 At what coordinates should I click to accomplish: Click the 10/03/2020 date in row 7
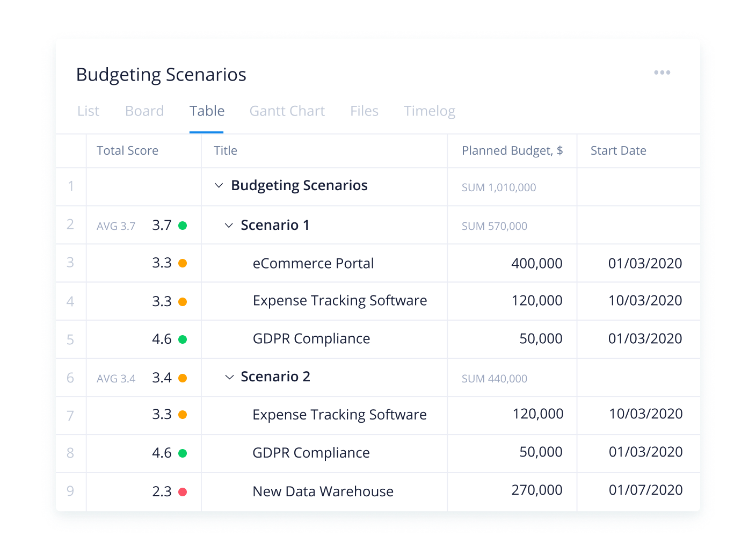(x=646, y=414)
